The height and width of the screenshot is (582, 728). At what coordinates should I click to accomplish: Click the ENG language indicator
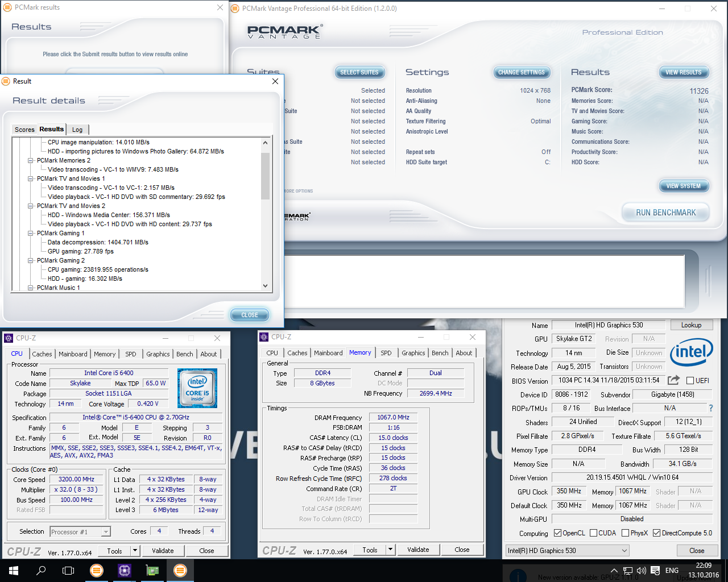pos(672,571)
